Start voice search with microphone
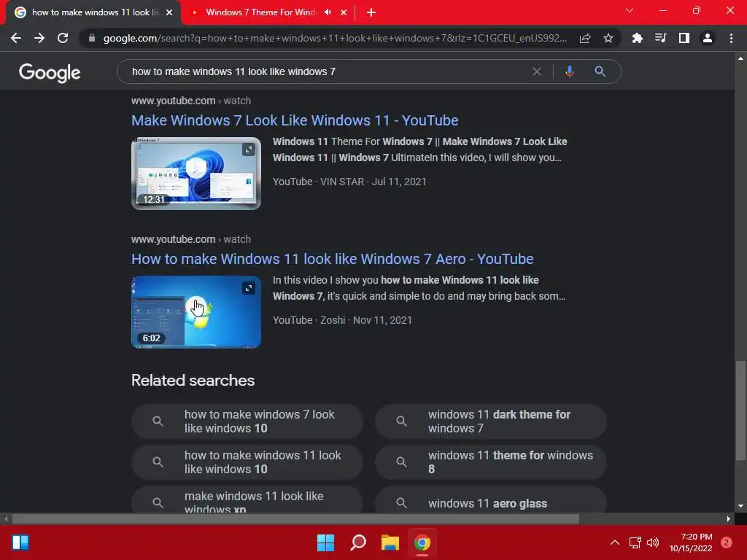Image resolution: width=747 pixels, height=560 pixels. click(569, 71)
